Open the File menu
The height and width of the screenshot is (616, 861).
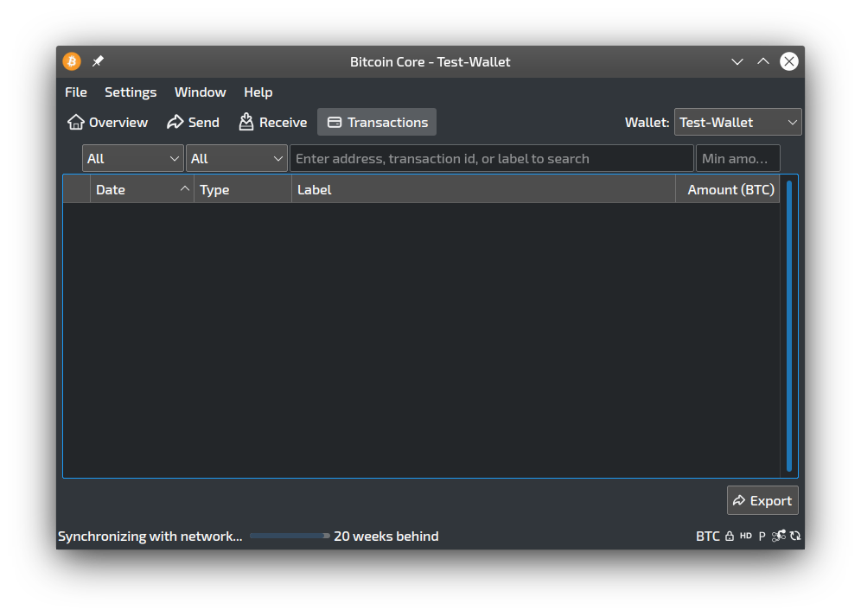tap(76, 92)
